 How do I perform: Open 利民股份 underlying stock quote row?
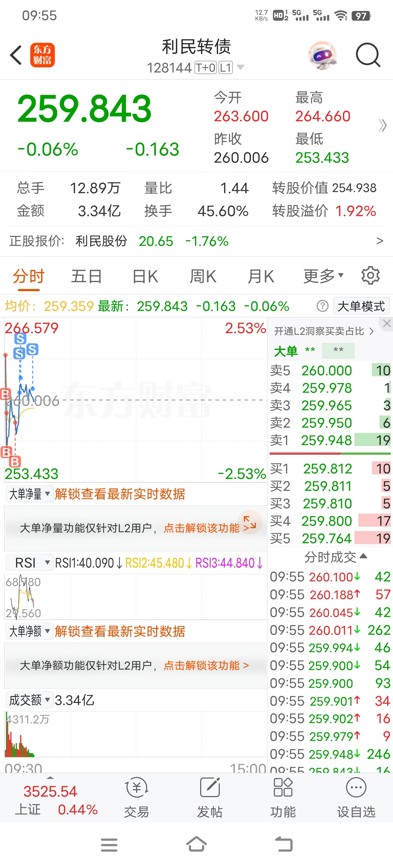(196, 241)
